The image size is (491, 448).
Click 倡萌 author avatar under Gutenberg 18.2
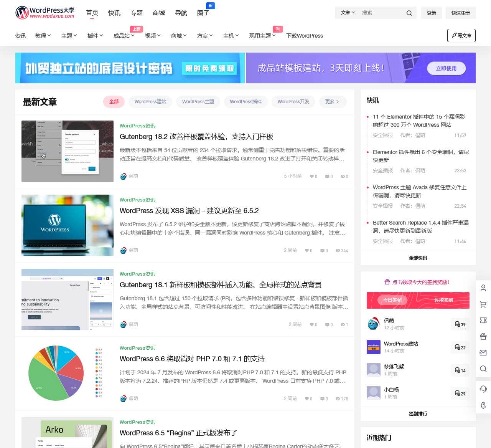tap(123, 176)
